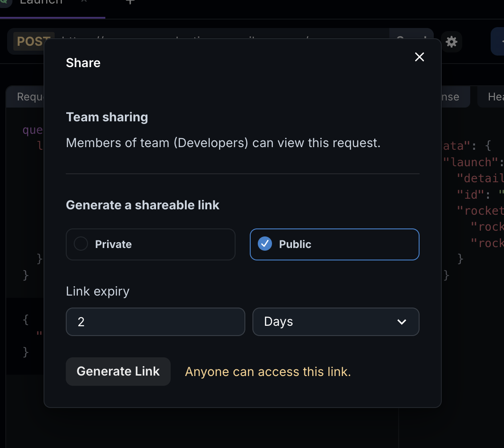Screen dimensions: 504x448
Task: Switch to the Response tab
Action: click(x=449, y=96)
